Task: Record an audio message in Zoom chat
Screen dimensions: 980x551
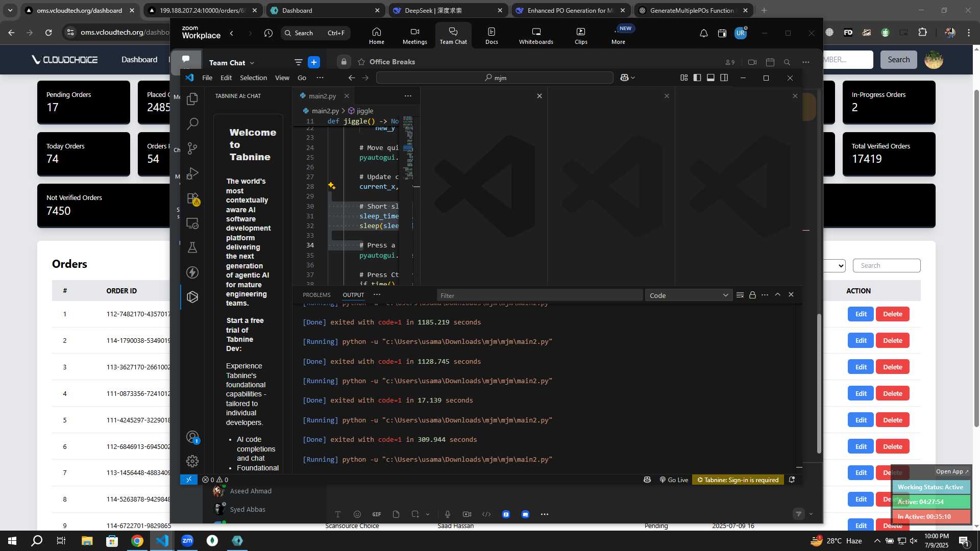Action: [448, 514]
